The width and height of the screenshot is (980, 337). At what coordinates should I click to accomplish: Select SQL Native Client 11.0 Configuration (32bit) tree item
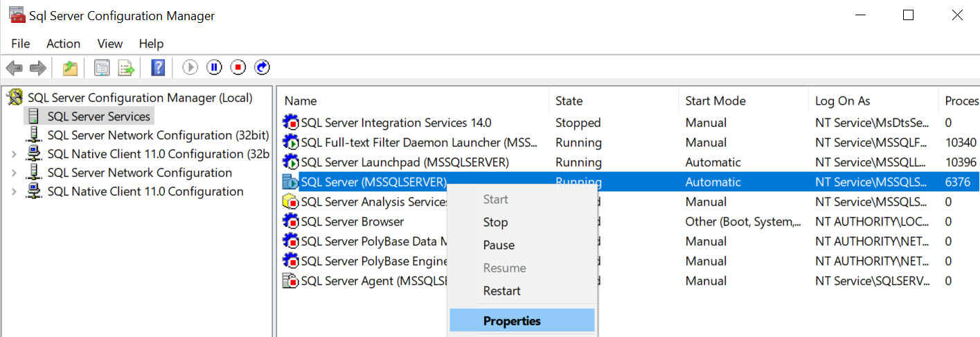click(158, 154)
